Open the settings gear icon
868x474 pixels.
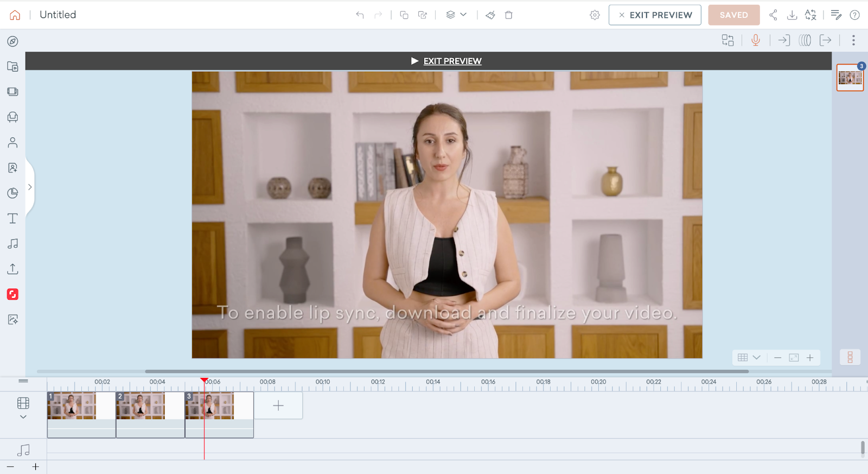pyautogui.click(x=595, y=15)
